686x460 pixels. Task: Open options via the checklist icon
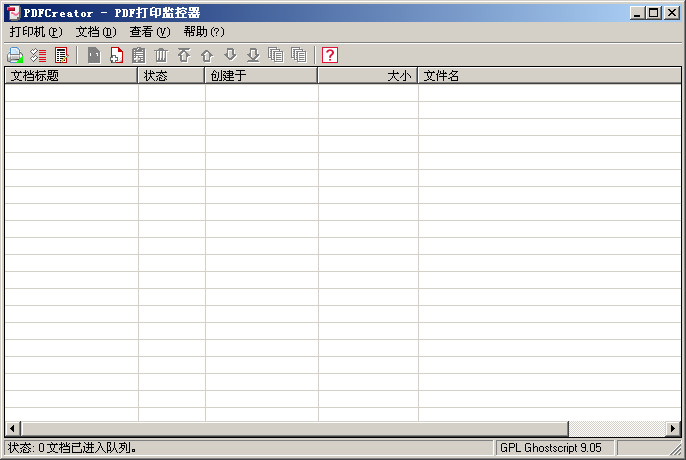[x=38, y=55]
